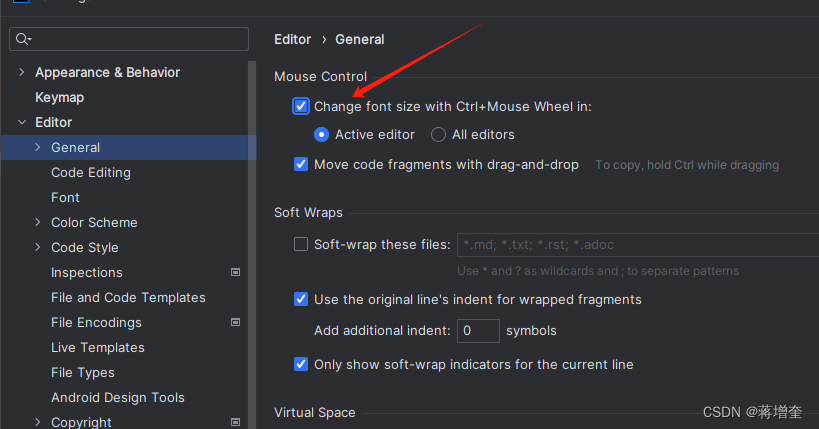Select Code Style settings item
This screenshot has height=429, width=819.
[85, 248]
